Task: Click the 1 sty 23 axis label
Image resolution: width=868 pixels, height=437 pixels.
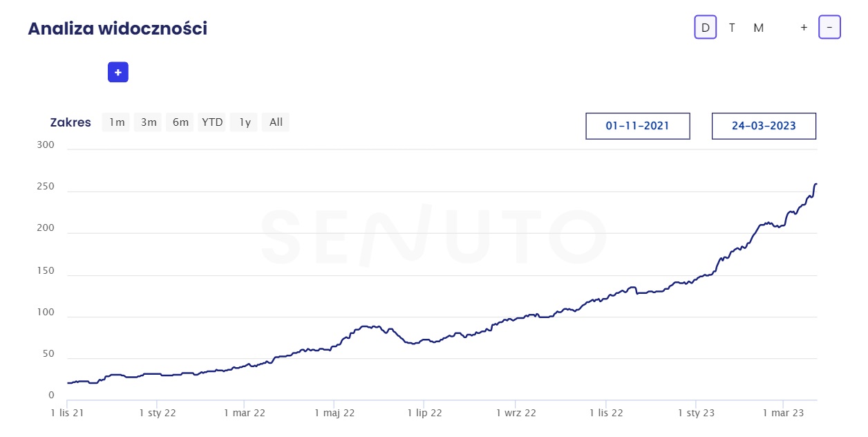Action: [695, 413]
